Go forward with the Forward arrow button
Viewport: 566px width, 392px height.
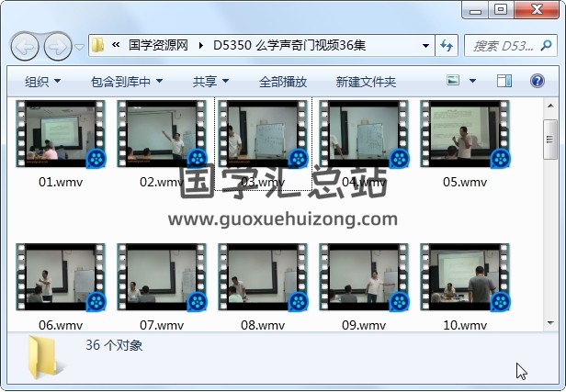click(58, 46)
